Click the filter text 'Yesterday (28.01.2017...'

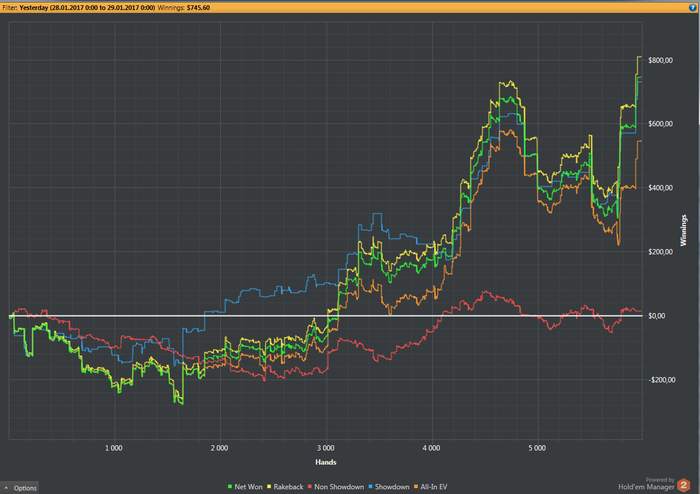(x=87, y=8)
